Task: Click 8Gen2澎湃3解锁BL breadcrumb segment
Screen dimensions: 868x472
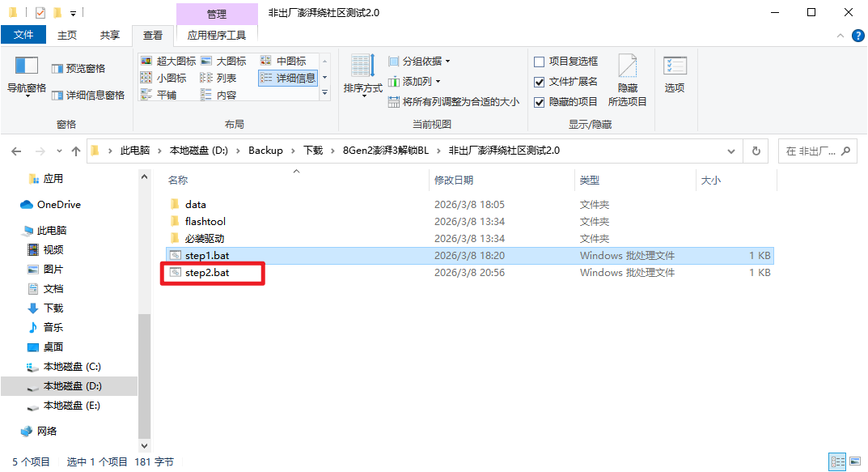Action: [x=386, y=151]
